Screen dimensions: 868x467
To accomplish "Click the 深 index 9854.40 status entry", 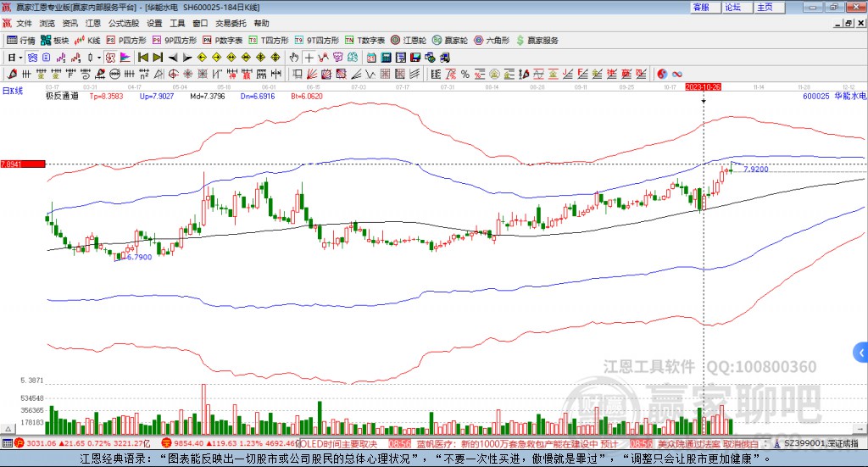I will tap(230, 443).
